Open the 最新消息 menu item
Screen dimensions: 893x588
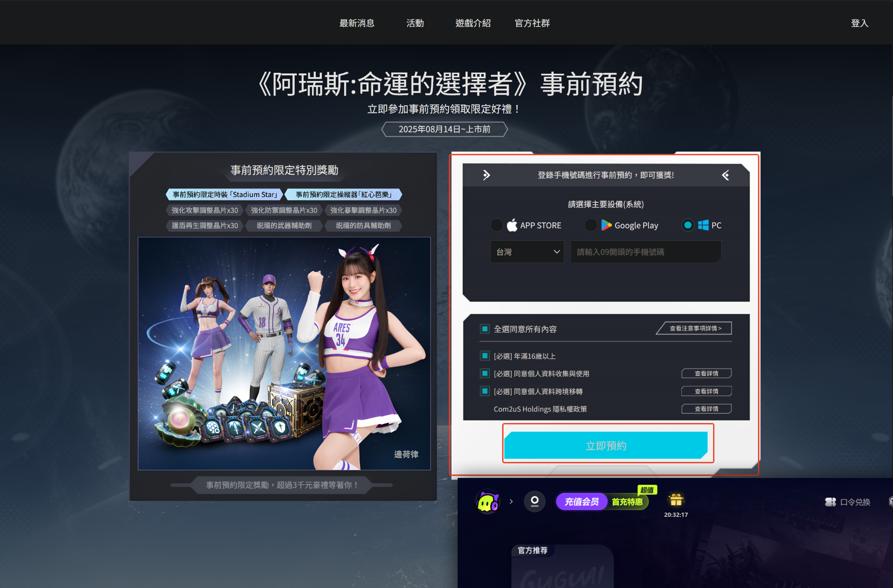point(357,23)
